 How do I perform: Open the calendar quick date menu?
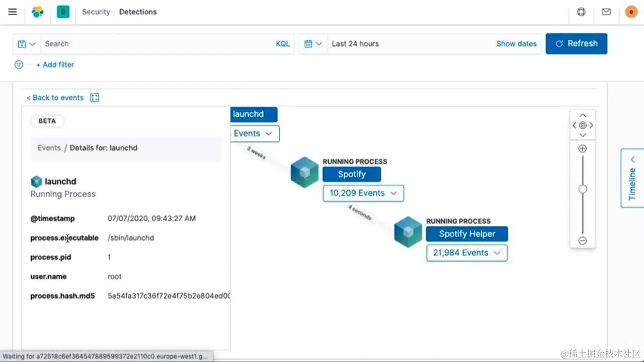tap(313, 44)
